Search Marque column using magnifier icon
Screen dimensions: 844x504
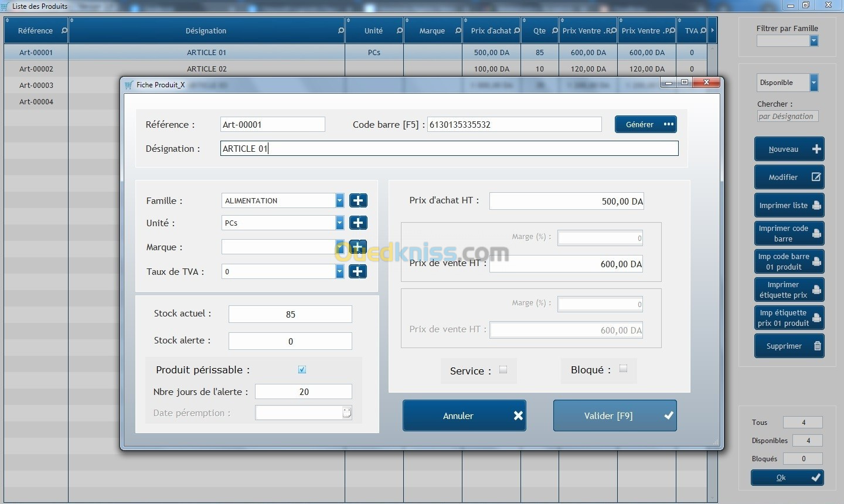click(x=458, y=30)
